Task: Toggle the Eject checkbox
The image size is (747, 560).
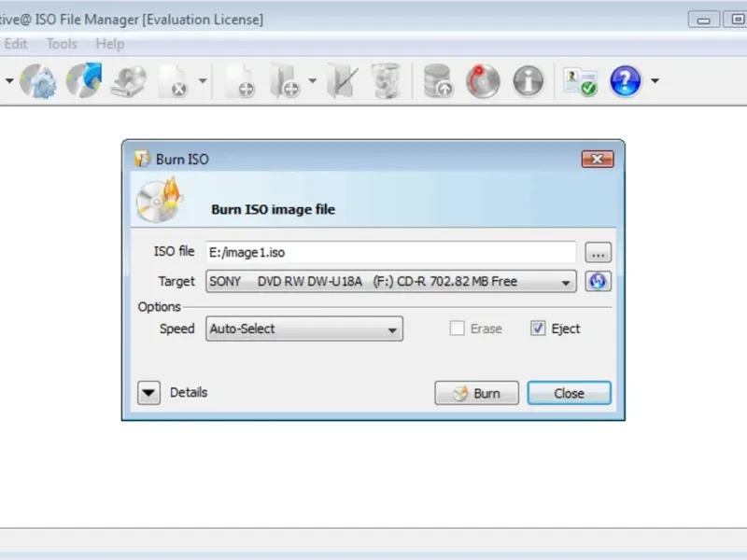Action: 538,329
